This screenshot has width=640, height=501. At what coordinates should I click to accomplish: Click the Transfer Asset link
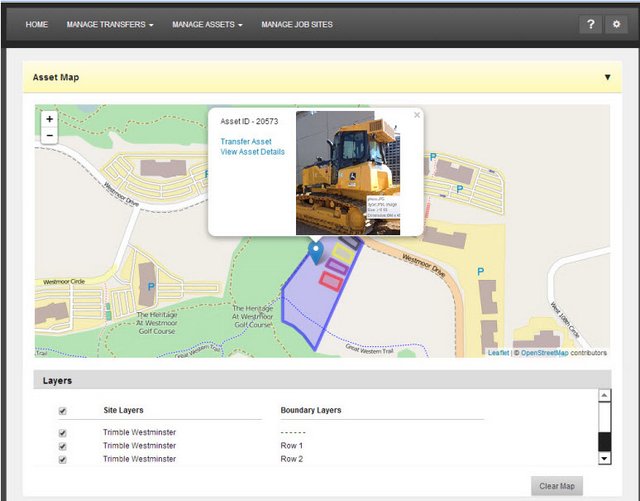[246, 142]
